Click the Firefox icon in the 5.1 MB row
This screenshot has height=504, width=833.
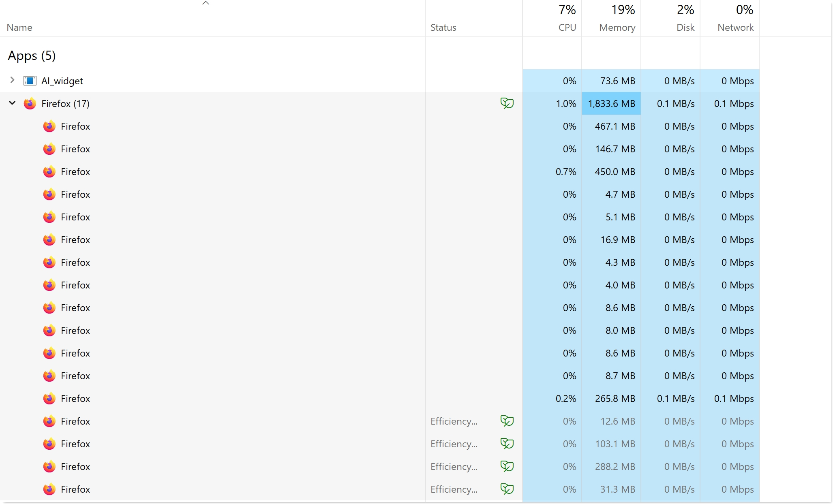49,217
